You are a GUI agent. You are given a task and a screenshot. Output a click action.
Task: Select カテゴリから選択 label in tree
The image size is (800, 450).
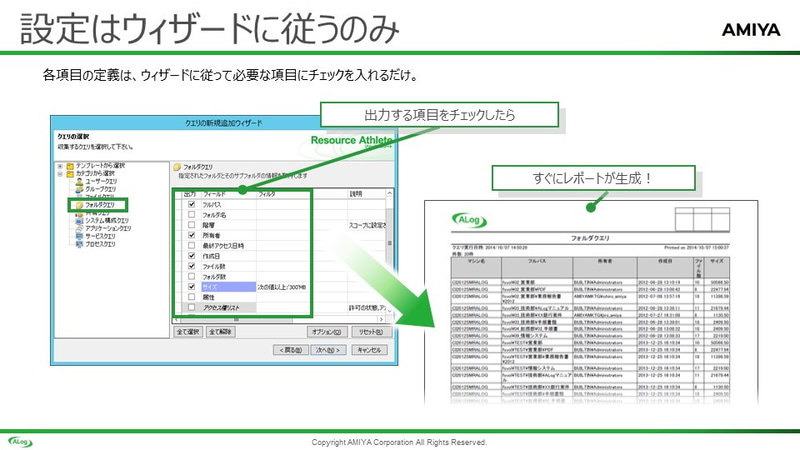[95, 173]
